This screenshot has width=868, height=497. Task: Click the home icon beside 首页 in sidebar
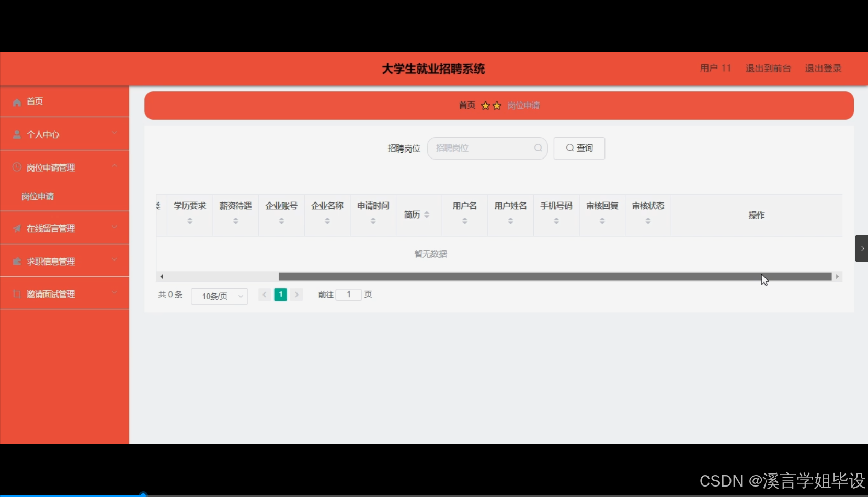(17, 102)
